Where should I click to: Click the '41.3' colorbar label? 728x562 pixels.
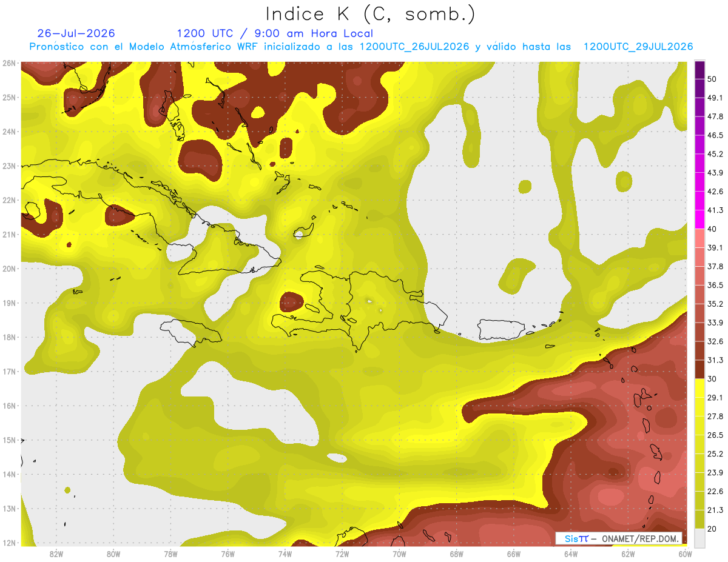tap(715, 210)
